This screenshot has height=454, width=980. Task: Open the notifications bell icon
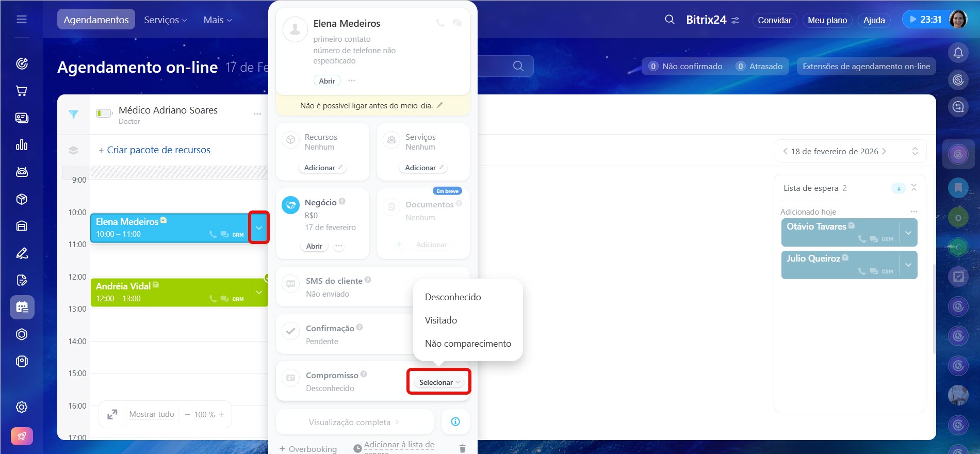pyautogui.click(x=958, y=53)
